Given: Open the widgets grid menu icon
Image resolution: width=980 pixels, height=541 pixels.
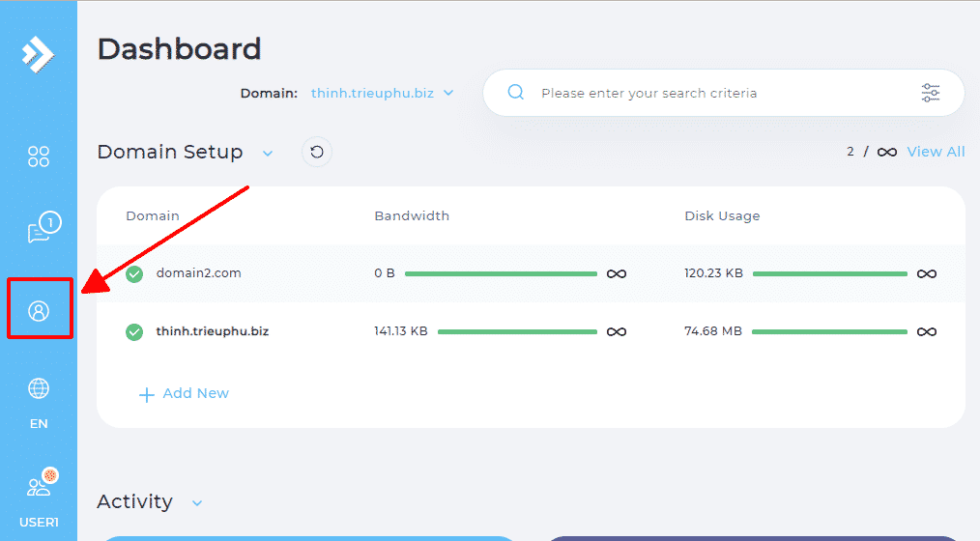Looking at the screenshot, I should pos(39,157).
